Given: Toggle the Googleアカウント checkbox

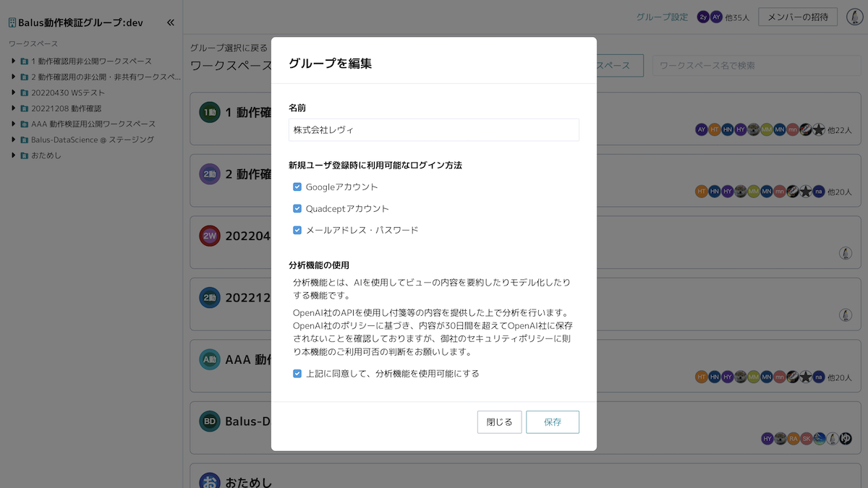Looking at the screenshot, I should (x=297, y=187).
